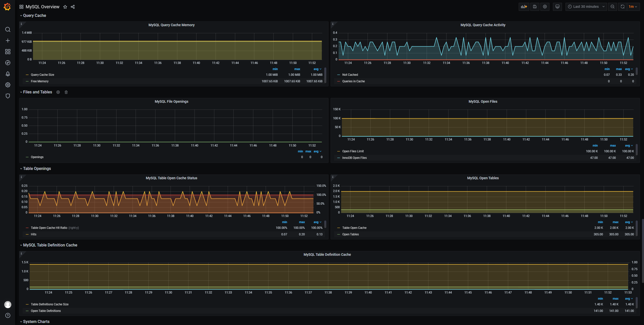Image resolution: width=644 pixels, height=325 pixels.
Task: Delete the Files and Tables row
Action: click(x=66, y=92)
